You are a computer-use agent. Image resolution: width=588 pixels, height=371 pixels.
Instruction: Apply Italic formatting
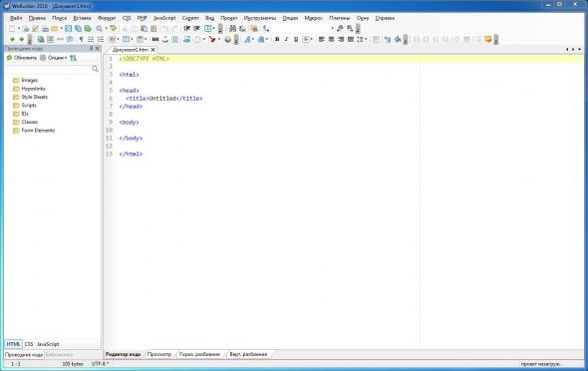pos(286,39)
